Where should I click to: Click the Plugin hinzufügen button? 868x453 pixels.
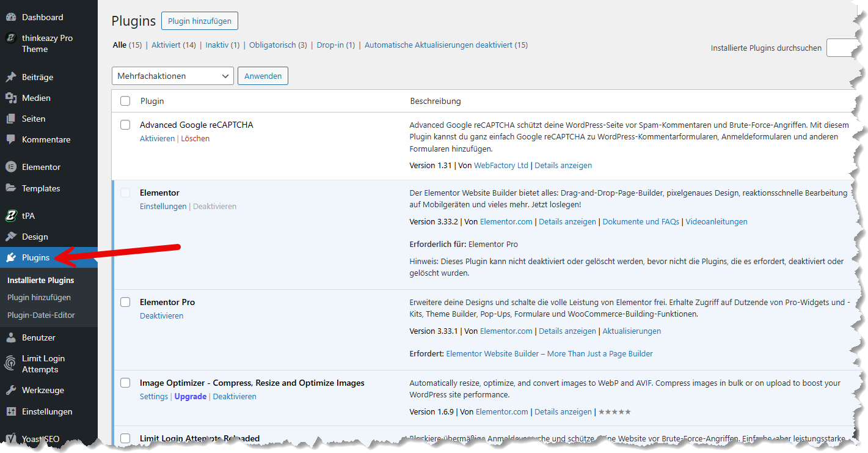(x=199, y=20)
